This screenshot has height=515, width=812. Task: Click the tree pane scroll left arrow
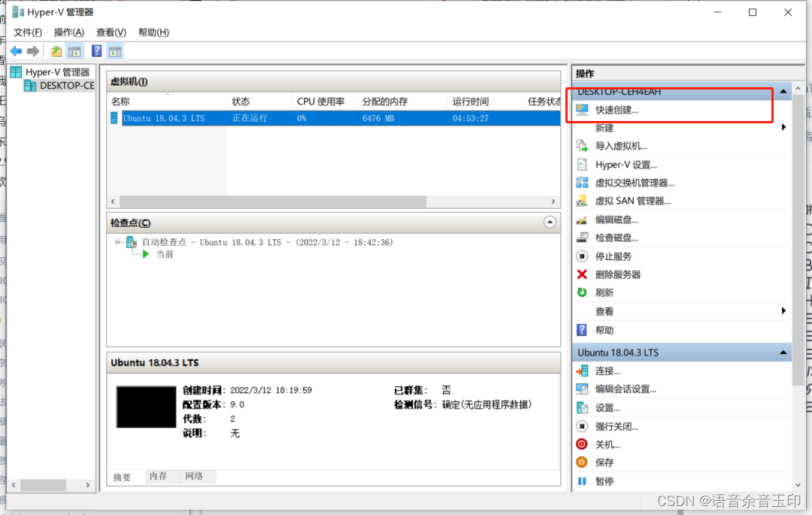click(x=14, y=485)
